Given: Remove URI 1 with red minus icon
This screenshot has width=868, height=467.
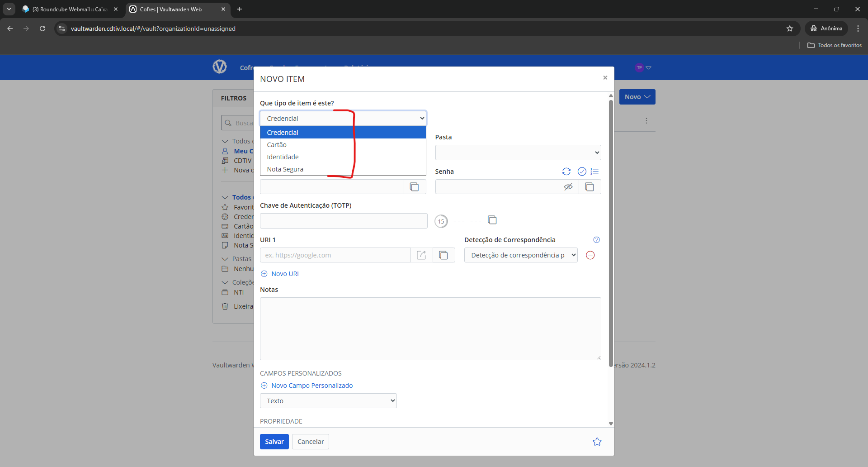Looking at the screenshot, I should (590, 255).
